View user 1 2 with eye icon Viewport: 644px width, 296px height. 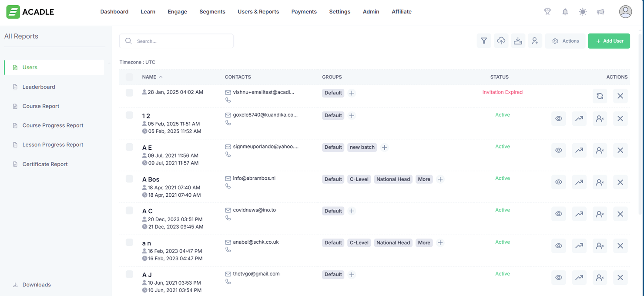pos(558,118)
